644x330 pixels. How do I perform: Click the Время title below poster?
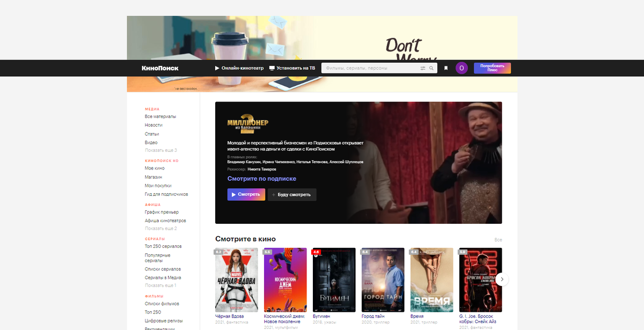point(417,317)
